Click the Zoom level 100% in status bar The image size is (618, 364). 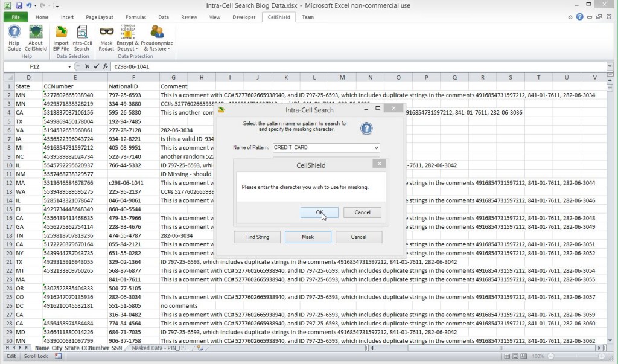tap(538, 356)
